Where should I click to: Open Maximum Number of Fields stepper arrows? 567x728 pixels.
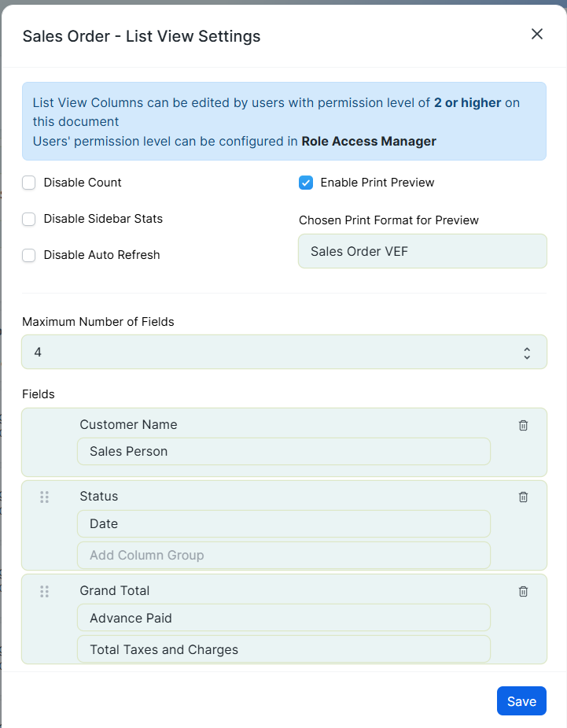pos(527,353)
